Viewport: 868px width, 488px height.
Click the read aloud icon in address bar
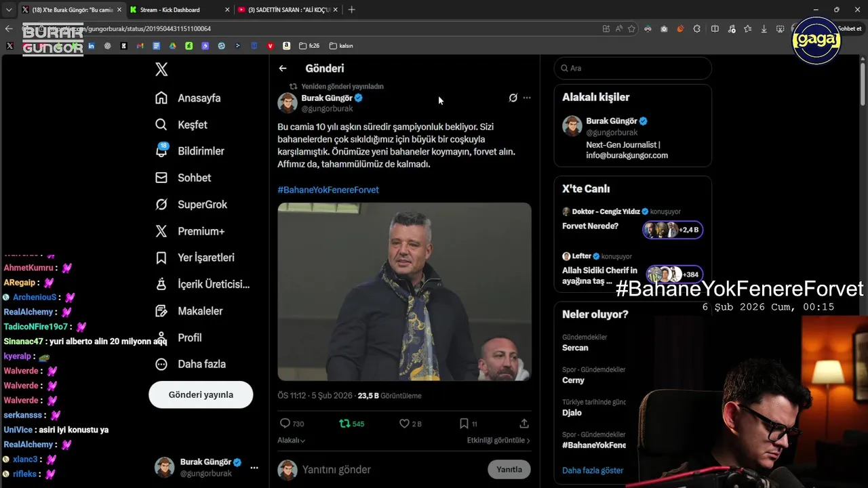tap(619, 28)
